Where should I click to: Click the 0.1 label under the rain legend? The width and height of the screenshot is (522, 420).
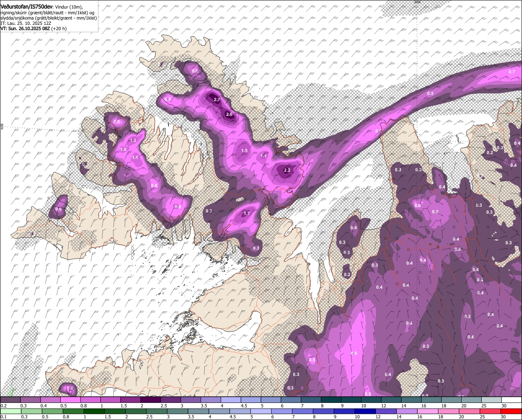3,417
